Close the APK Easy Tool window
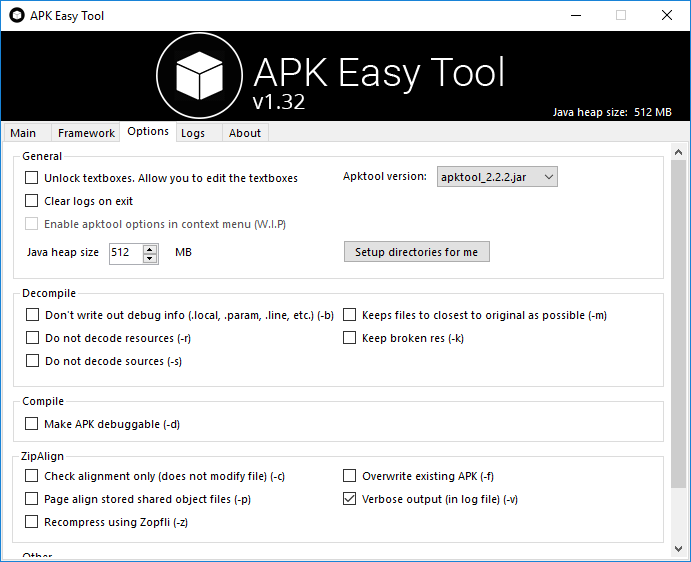Image resolution: width=691 pixels, height=562 pixels. point(667,15)
